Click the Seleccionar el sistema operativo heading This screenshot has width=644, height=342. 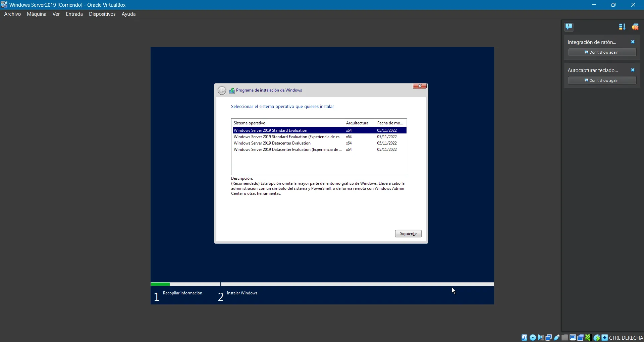tap(282, 107)
